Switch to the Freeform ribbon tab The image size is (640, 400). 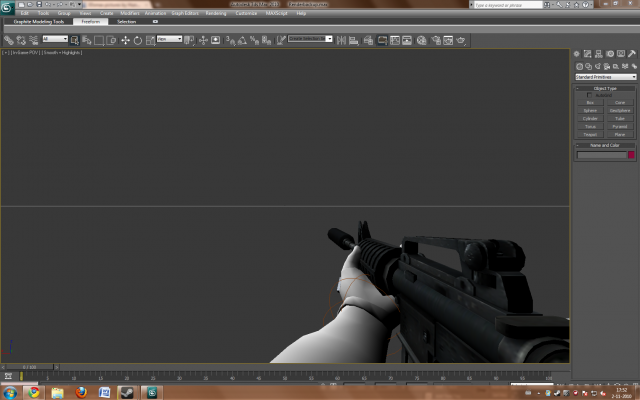[x=91, y=22]
